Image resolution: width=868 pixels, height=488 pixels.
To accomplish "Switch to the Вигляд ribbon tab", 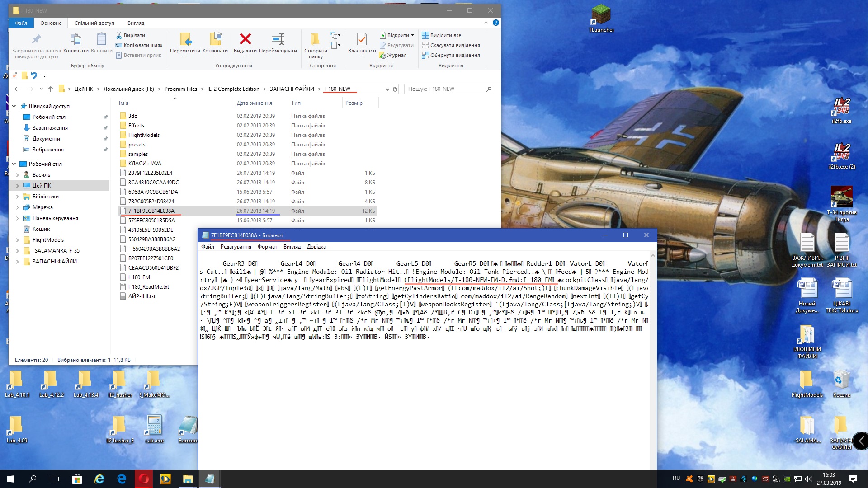I will click(x=136, y=23).
